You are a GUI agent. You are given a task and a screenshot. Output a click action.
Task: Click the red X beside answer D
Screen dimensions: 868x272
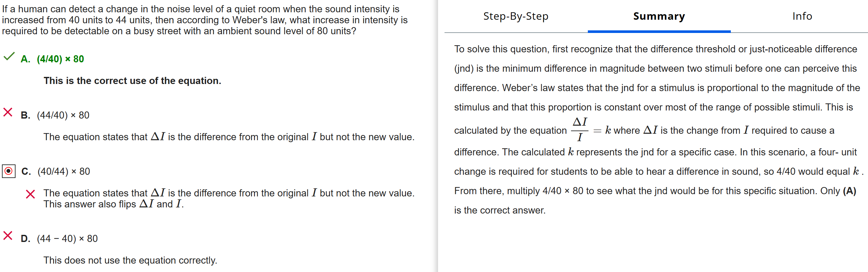click(x=8, y=235)
